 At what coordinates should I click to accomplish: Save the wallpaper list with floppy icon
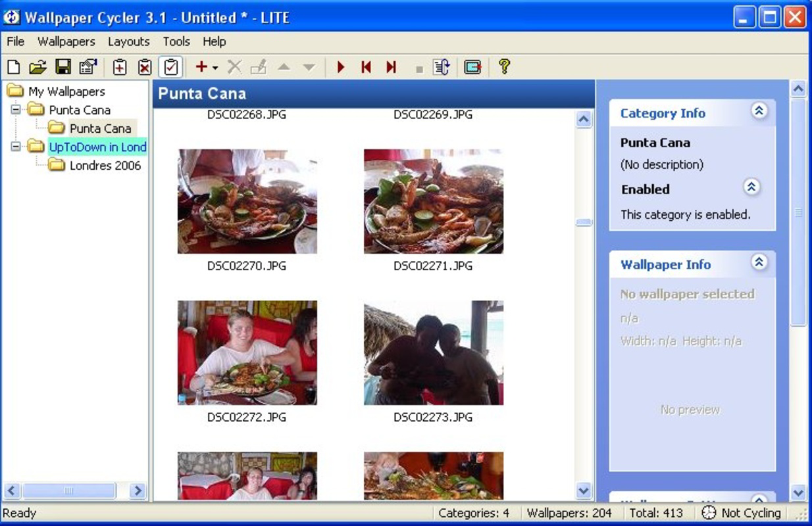coord(63,66)
